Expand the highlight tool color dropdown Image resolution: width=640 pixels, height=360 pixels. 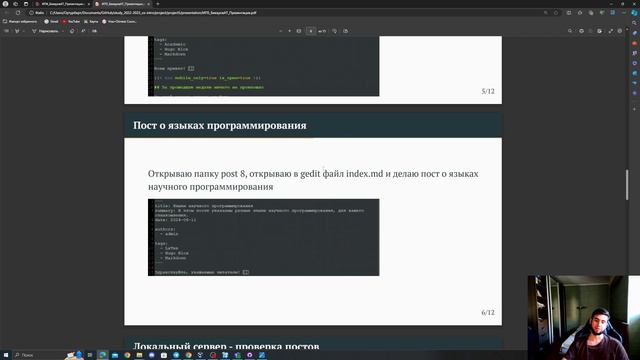coord(24,31)
